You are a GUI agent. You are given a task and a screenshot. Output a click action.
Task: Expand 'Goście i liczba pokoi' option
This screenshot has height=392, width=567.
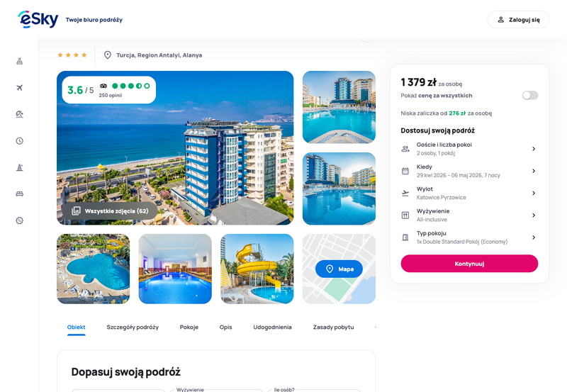(x=469, y=149)
